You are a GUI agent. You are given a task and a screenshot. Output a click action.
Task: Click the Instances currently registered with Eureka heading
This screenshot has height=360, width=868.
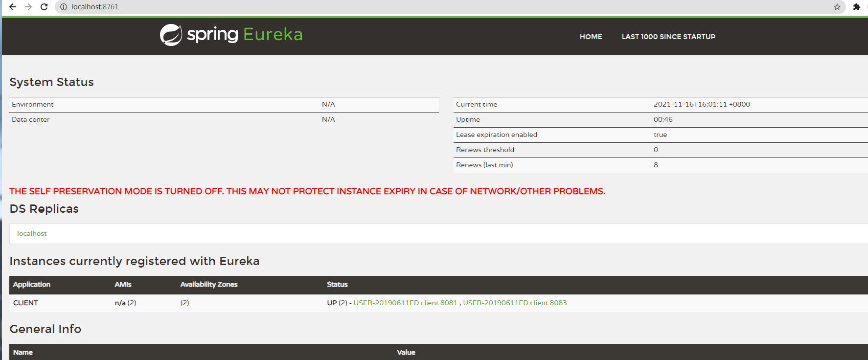135,261
